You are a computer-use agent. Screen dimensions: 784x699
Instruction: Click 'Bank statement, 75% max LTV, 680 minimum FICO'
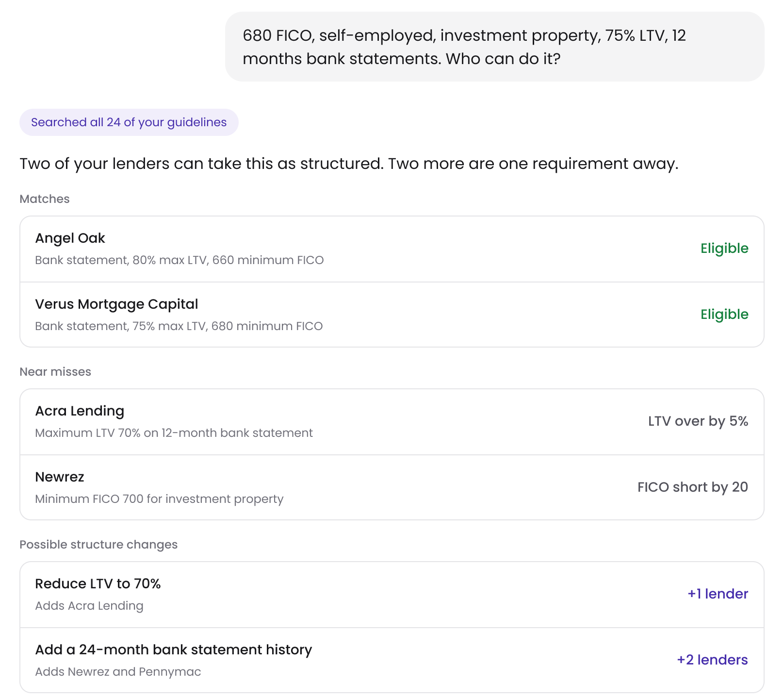pos(179,326)
